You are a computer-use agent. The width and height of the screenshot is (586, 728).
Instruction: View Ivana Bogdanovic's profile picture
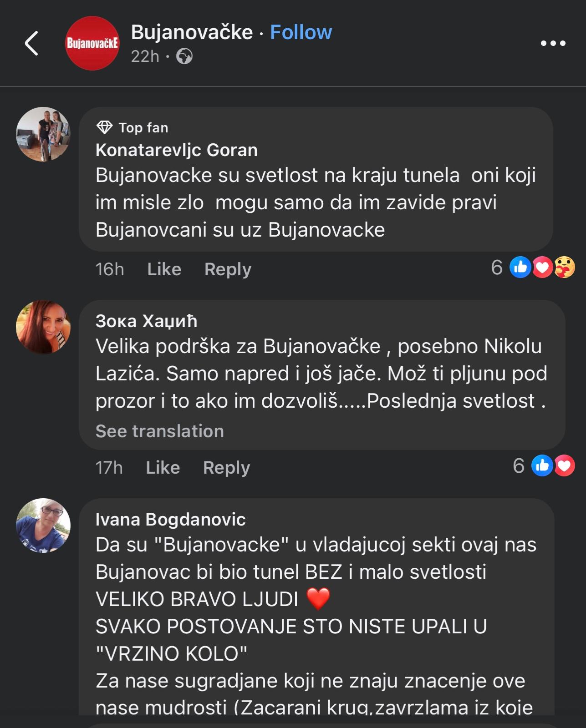[x=43, y=526]
